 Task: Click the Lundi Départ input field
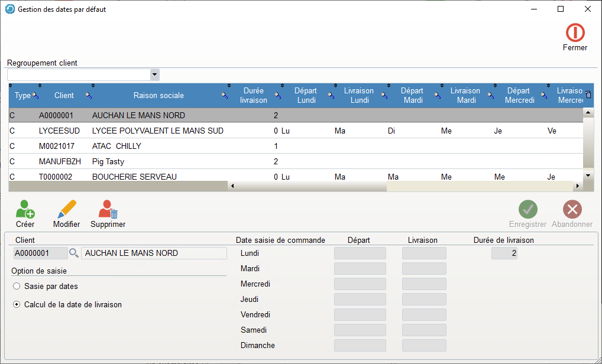(360, 253)
